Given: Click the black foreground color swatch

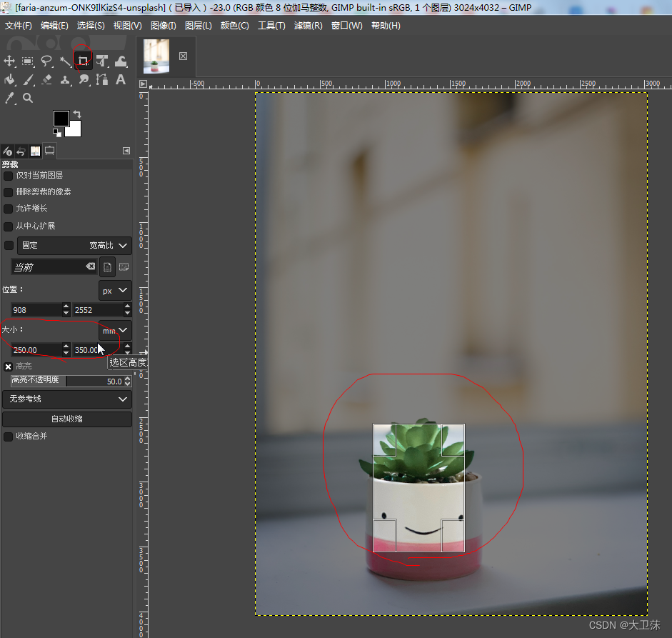Looking at the screenshot, I should tap(61, 118).
